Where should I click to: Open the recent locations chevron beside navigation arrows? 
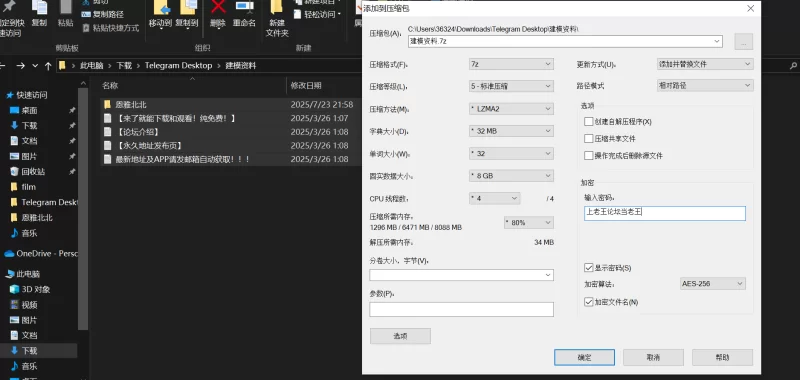point(35,66)
